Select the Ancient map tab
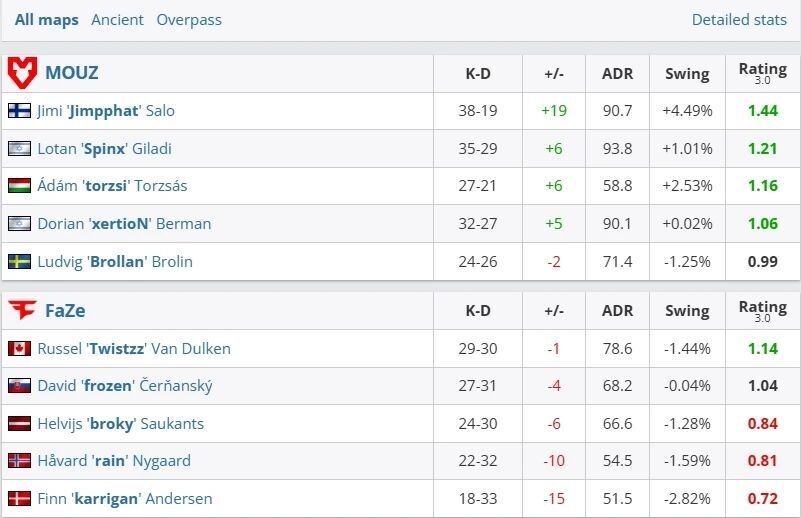Viewport: 801px width, 518px height. (x=117, y=20)
